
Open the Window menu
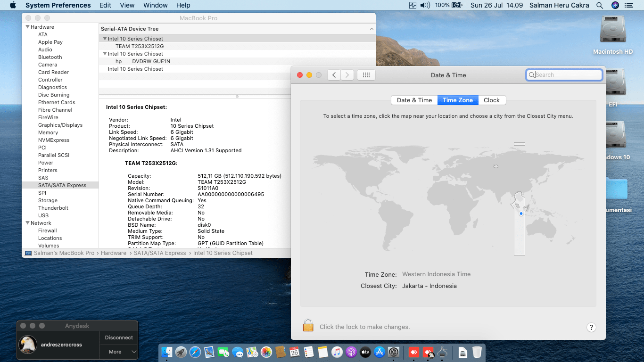click(x=155, y=5)
